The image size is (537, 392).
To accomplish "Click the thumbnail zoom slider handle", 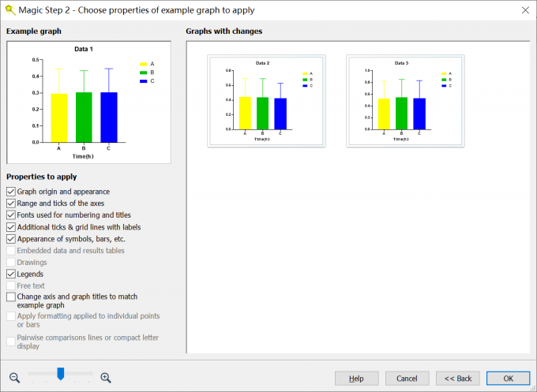I will pyautogui.click(x=61, y=374).
